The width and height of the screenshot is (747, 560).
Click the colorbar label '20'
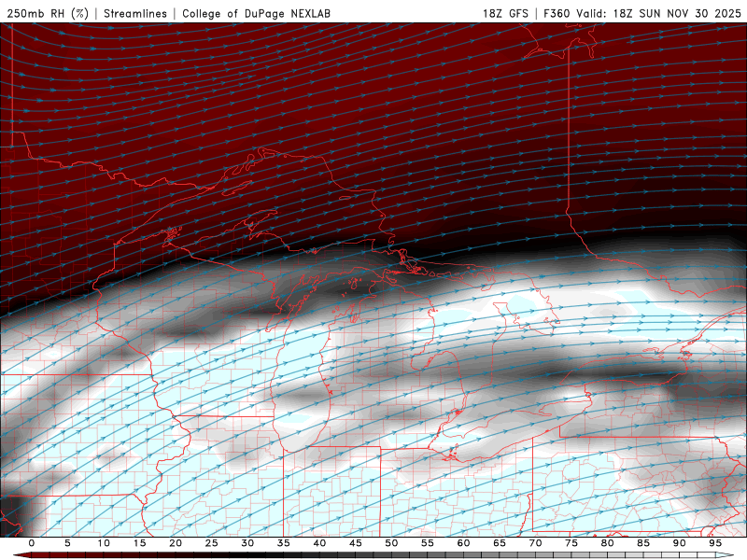pyautogui.click(x=176, y=543)
